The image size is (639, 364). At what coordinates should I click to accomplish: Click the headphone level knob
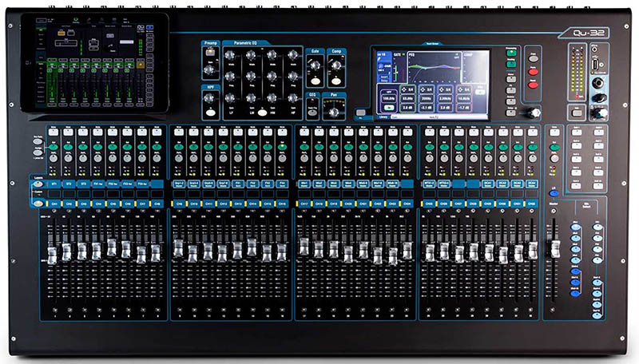[x=600, y=98]
